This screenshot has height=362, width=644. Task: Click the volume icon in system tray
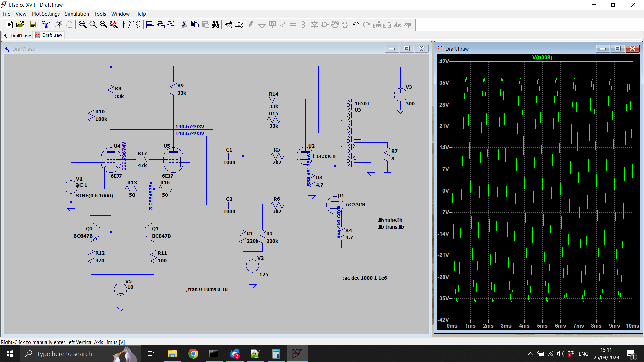pyautogui.click(x=560, y=354)
